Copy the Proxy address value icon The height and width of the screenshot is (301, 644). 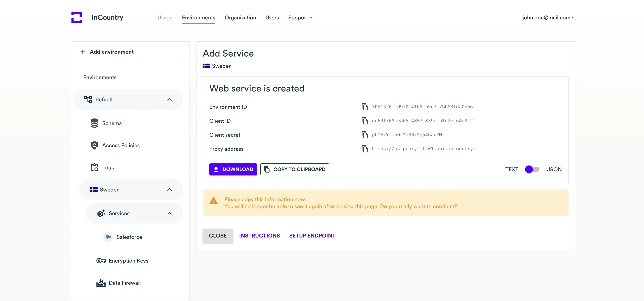click(x=365, y=149)
